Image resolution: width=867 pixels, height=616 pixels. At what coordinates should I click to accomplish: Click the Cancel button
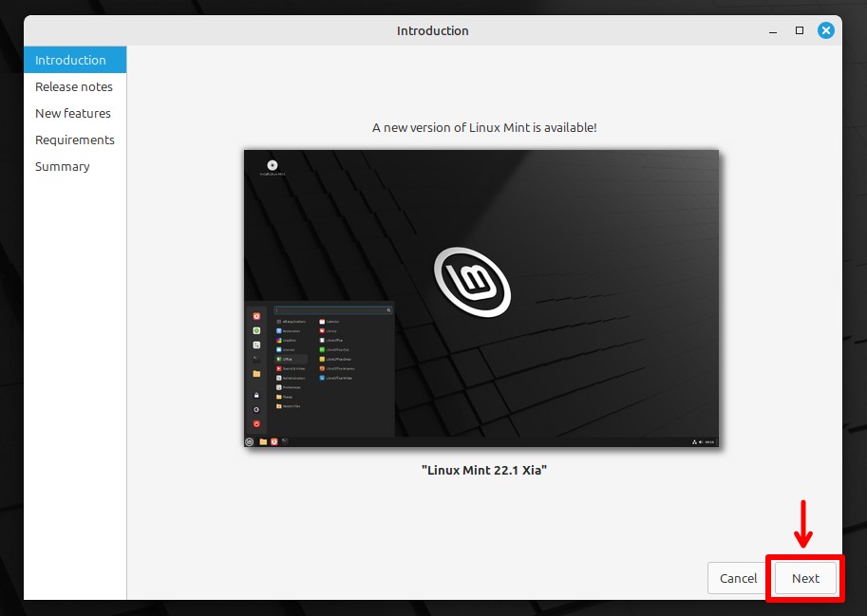738,578
